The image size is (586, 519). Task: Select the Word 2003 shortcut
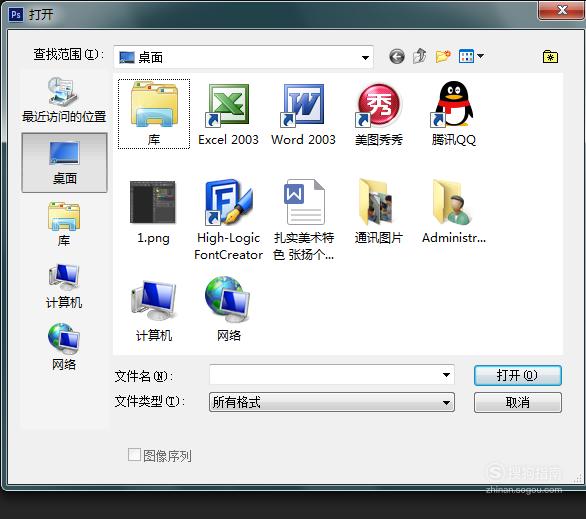303,114
